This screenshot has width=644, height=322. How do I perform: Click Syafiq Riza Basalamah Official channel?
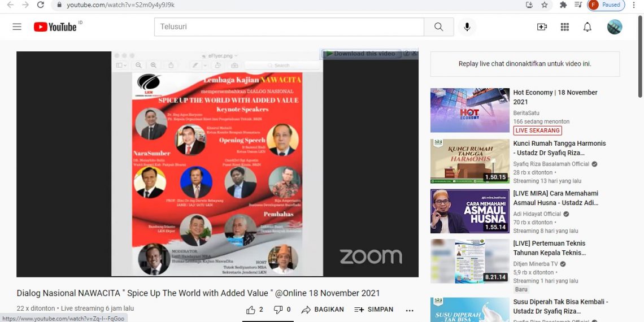click(551, 164)
